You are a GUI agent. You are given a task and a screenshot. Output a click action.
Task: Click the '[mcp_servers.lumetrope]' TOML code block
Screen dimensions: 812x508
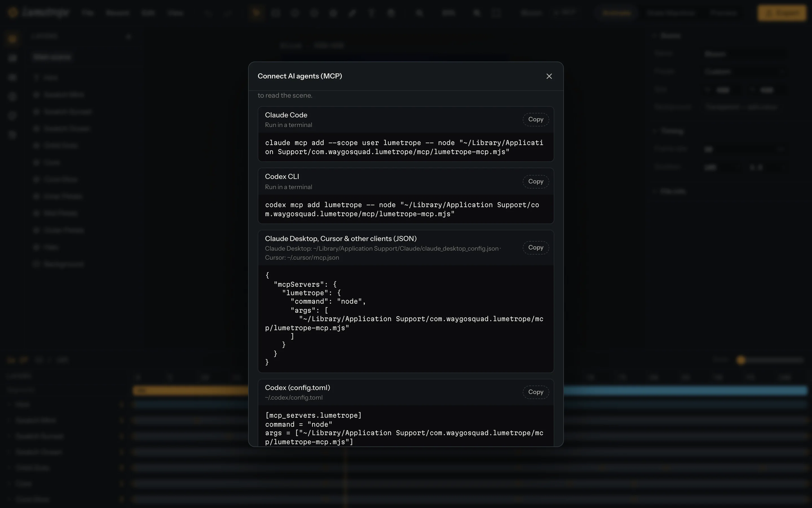[x=406, y=426]
